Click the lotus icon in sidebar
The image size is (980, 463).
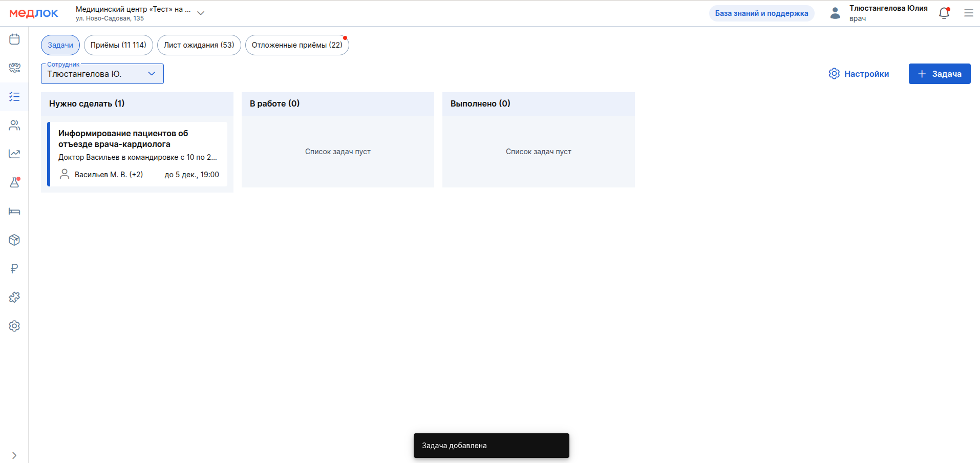14,68
